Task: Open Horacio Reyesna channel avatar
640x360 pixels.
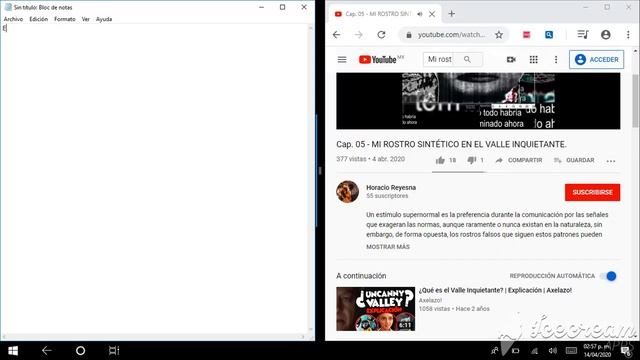Action: (x=347, y=191)
